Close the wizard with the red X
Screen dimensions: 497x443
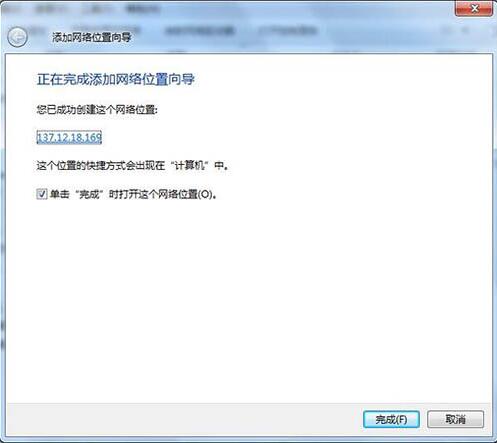point(474,8)
